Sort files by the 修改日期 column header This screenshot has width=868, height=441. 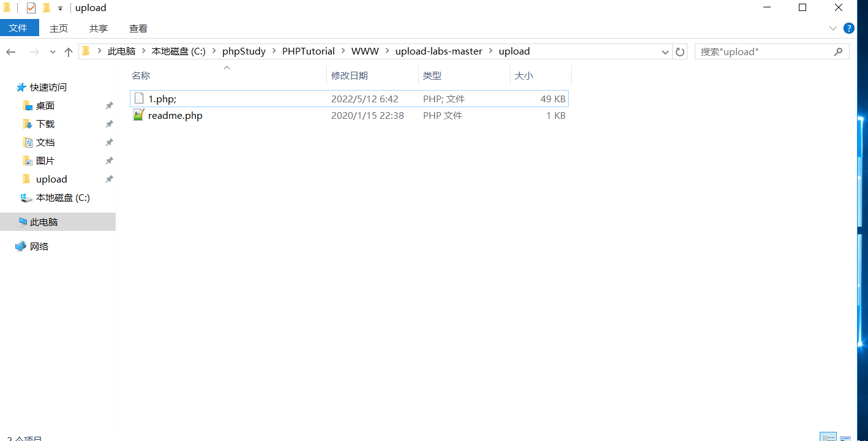click(x=351, y=75)
